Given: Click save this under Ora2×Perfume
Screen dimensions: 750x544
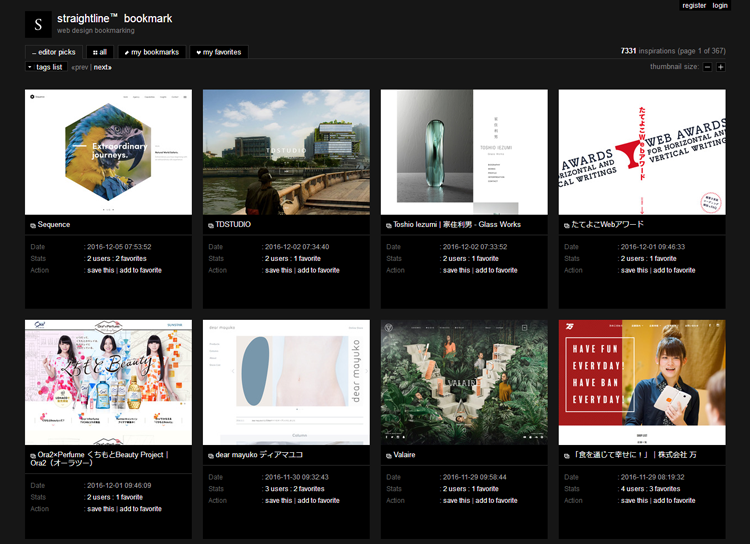Looking at the screenshot, I should tap(100, 509).
